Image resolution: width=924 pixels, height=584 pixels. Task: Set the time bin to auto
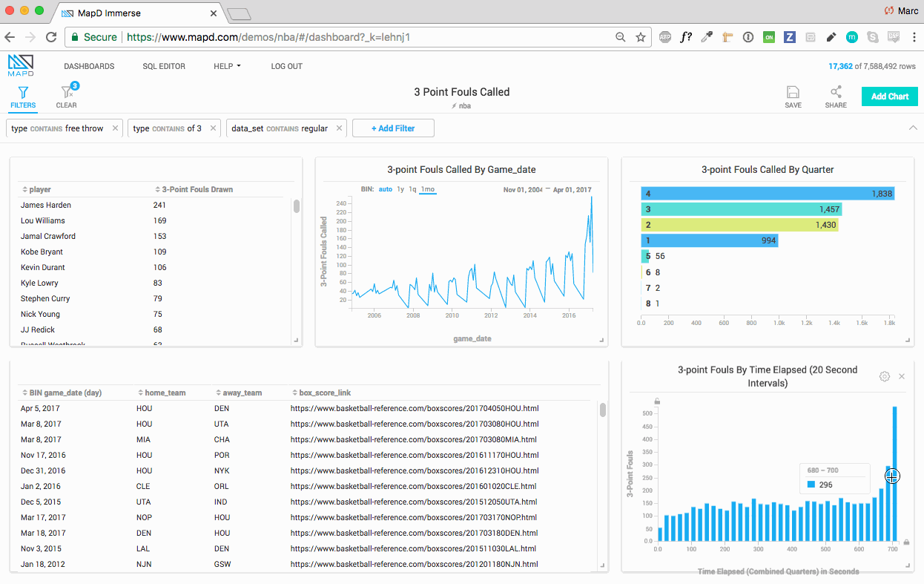pyautogui.click(x=386, y=189)
